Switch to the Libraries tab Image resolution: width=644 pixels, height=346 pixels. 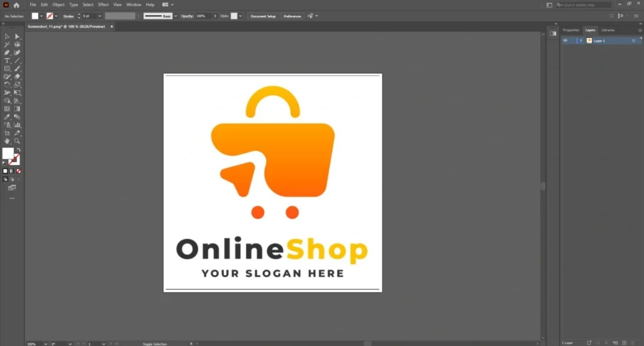608,30
